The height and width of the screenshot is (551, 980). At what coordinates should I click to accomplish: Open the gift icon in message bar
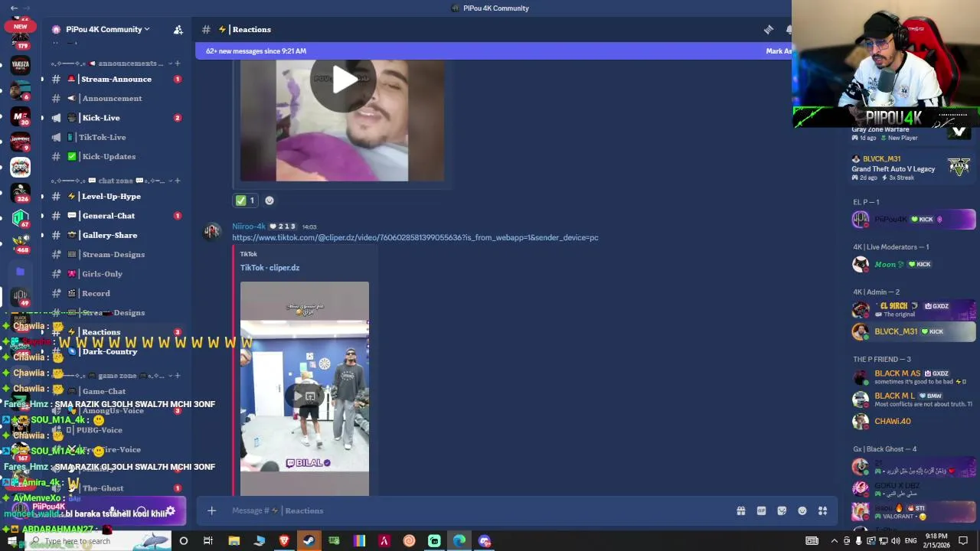tap(740, 510)
